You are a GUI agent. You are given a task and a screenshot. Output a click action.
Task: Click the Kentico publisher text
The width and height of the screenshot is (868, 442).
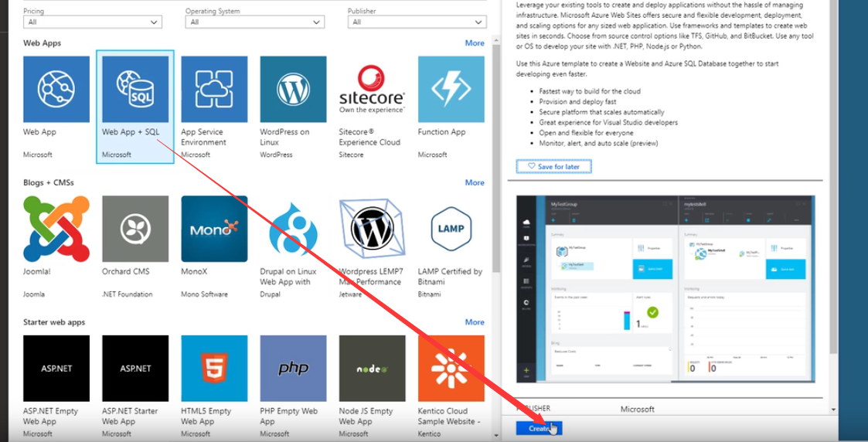(x=429, y=434)
